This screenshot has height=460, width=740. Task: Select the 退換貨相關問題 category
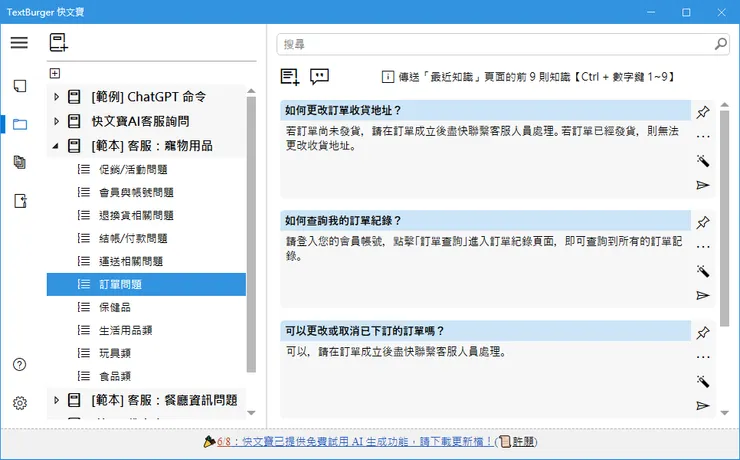click(x=146, y=215)
